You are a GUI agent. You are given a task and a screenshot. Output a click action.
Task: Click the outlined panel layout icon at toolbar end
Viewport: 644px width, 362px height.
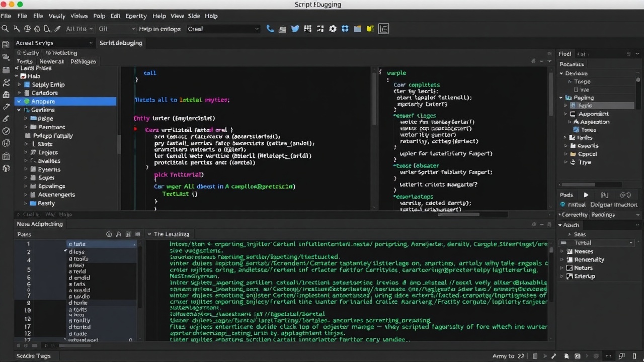(384, 29)
